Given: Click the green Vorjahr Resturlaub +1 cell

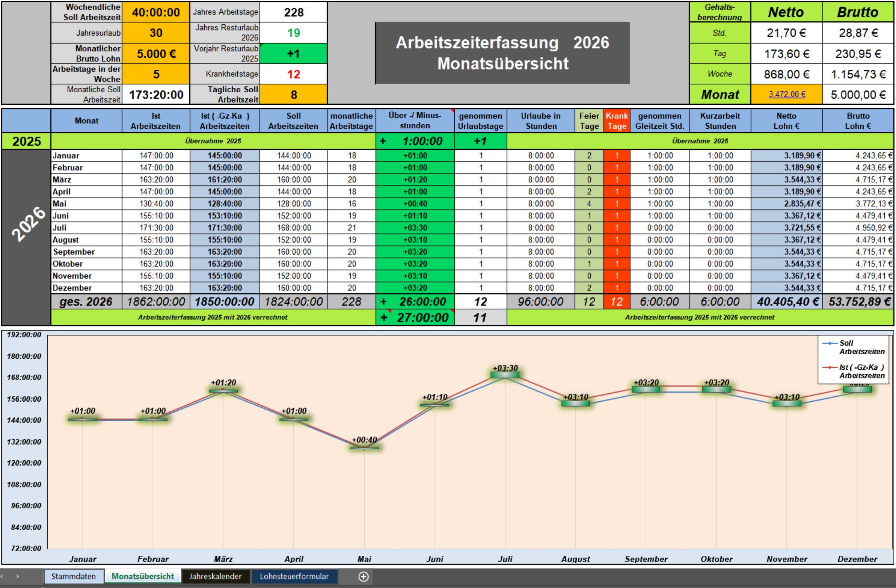Looking at the screenshot, I should [294, 54].
